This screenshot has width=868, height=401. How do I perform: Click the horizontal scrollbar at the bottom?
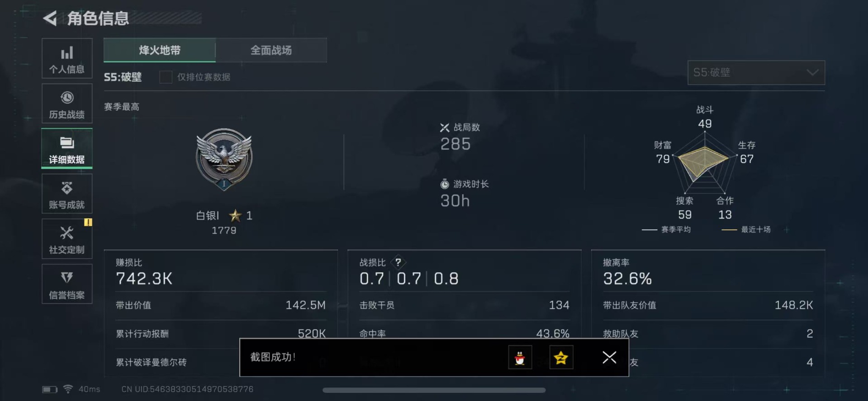coord(434,390)
